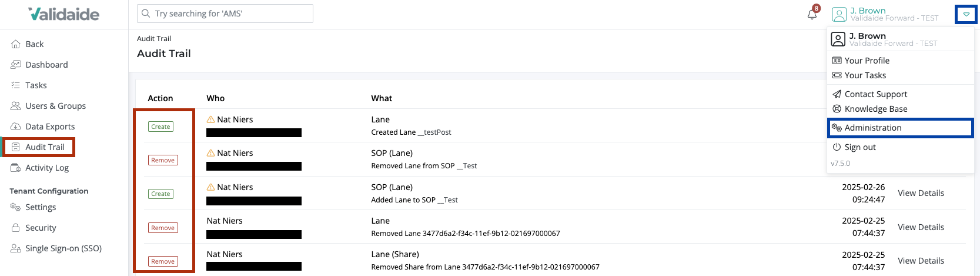
Task: Click the Tasks checklist icon
Action: coord(16,85)
